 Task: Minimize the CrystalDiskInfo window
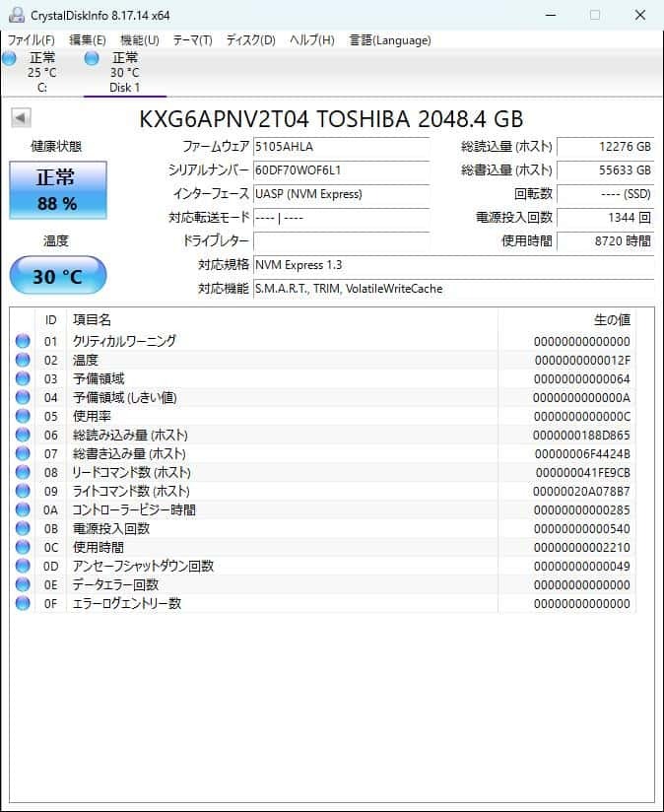551,15
